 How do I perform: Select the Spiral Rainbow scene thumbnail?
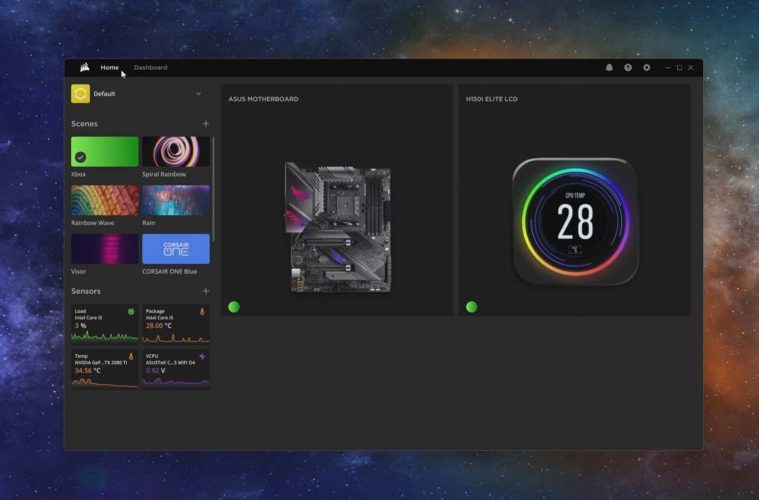click(176, 152)
